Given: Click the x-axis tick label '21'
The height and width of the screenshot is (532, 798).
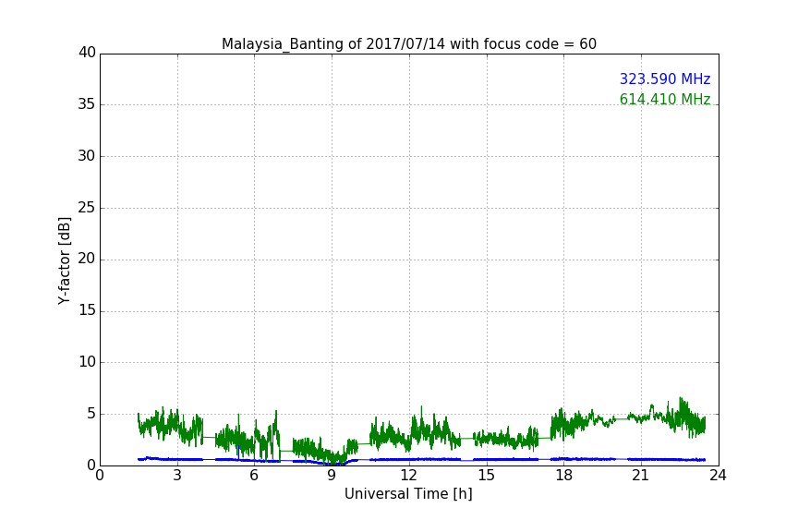Looking at the screenshot, I should click(641, 476).
